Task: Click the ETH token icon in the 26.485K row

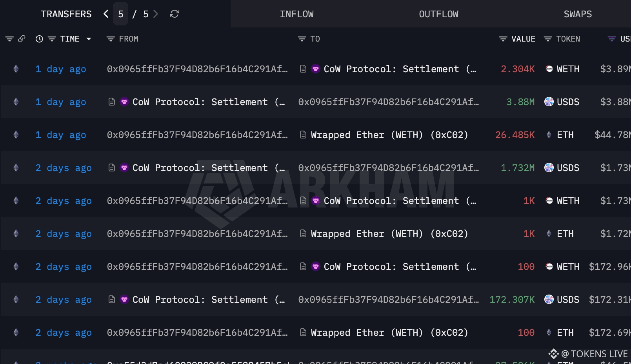Action: pyautogui.click(x=549, y=135)
